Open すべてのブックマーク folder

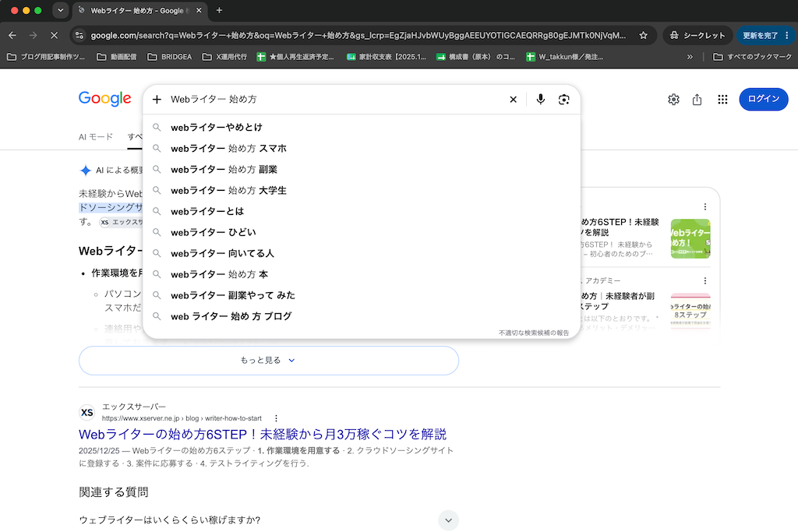tap(752, 56)
